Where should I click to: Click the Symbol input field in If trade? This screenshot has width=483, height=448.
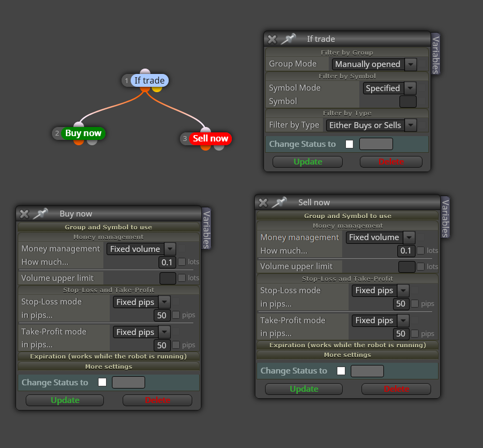tap(408, 101)
